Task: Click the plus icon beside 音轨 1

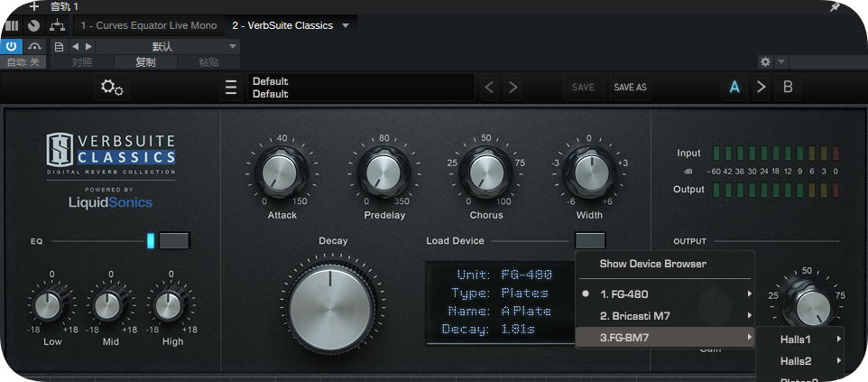Action: [33, 6]
